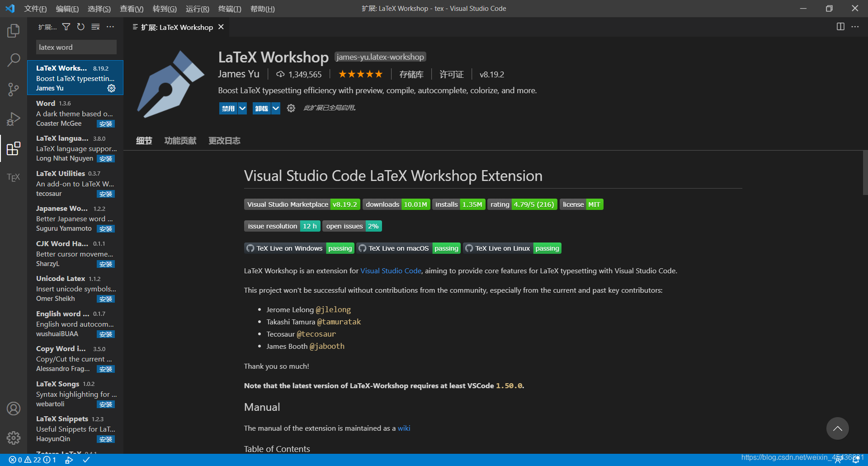Image resolution: width=868 pixels, height=466 pixels.
Task: Switch to the 更改日志 tab
Action: (x=224, y=141)
